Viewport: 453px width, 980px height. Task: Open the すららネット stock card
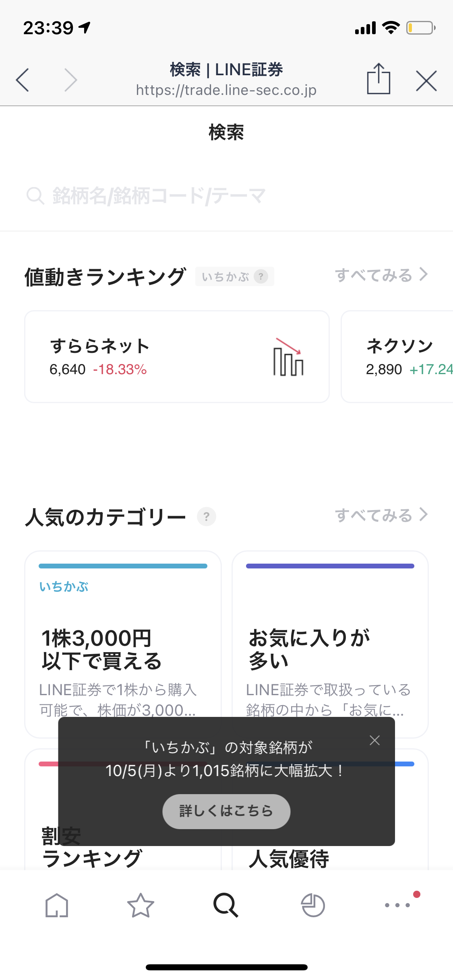pos(177,356)
